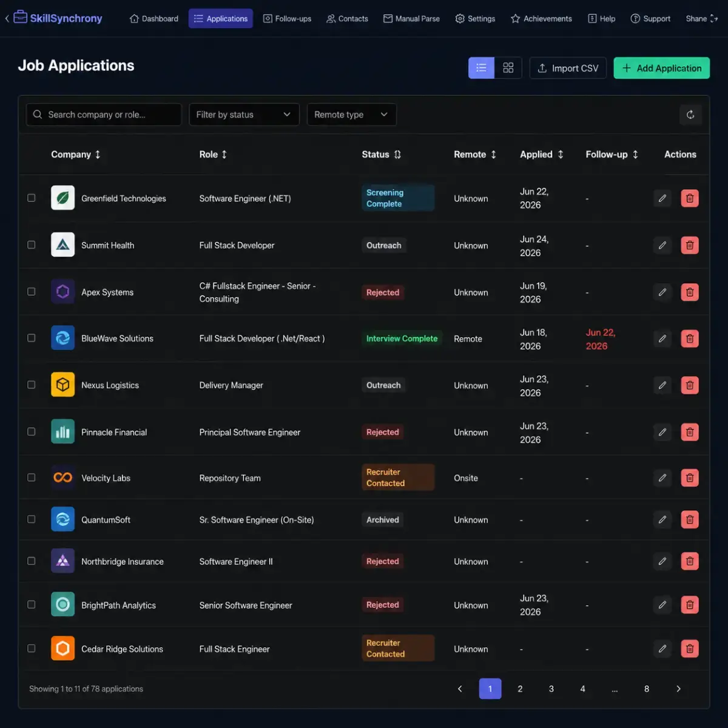Click the Add Application button

(662, 68)
